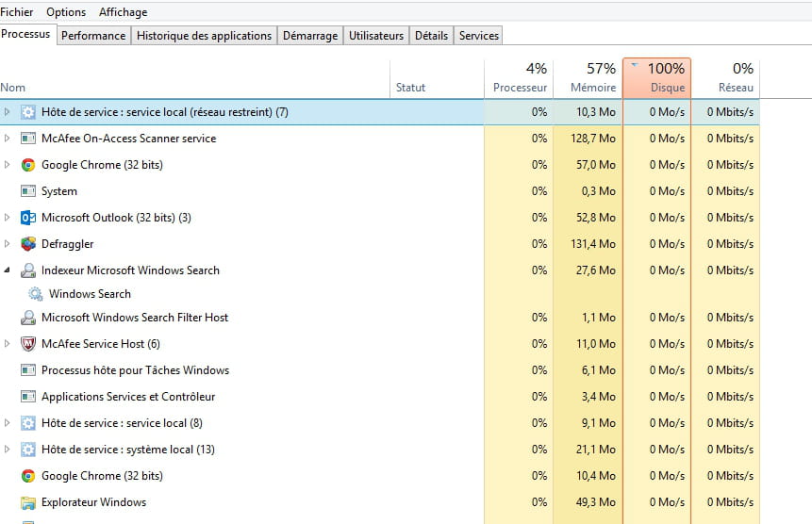Click the Applications Services et Contrôleur icon

point(28,397)
